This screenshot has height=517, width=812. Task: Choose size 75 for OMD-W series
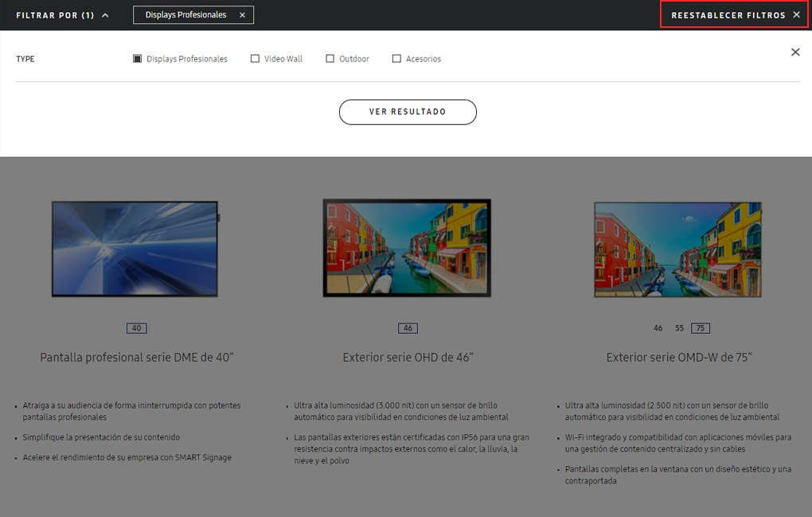point(700,328)
